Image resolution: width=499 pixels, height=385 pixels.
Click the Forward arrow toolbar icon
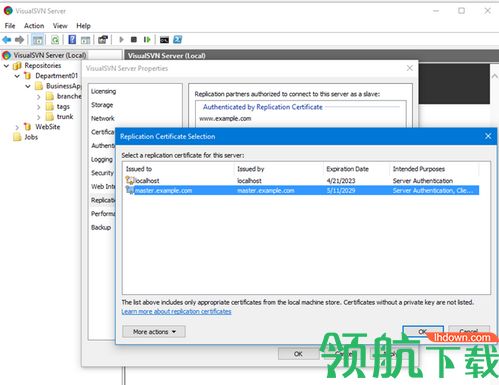[x=19, y=40]
